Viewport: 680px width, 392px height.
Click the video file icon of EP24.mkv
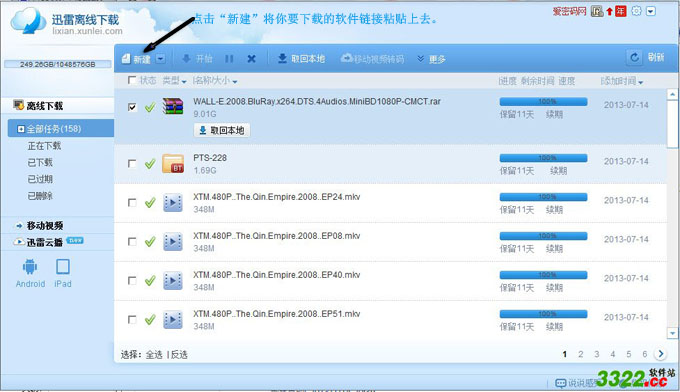pyautogui.click(x=173, y=203)
